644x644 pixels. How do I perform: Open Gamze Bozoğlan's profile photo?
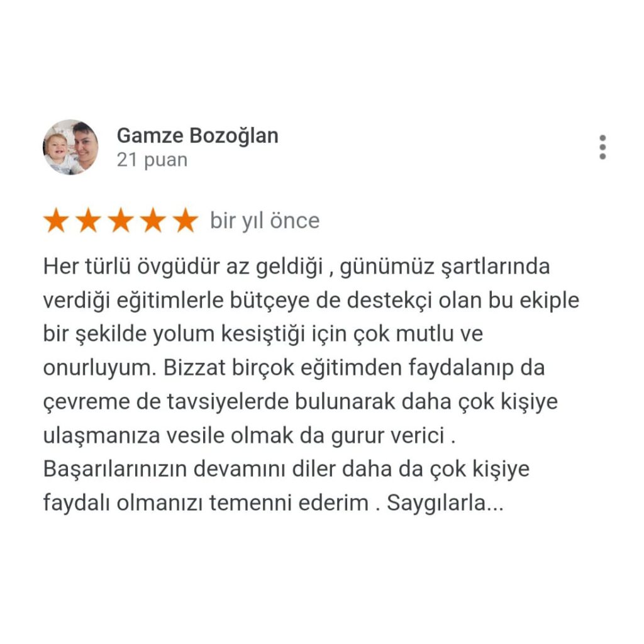point(70,147)
